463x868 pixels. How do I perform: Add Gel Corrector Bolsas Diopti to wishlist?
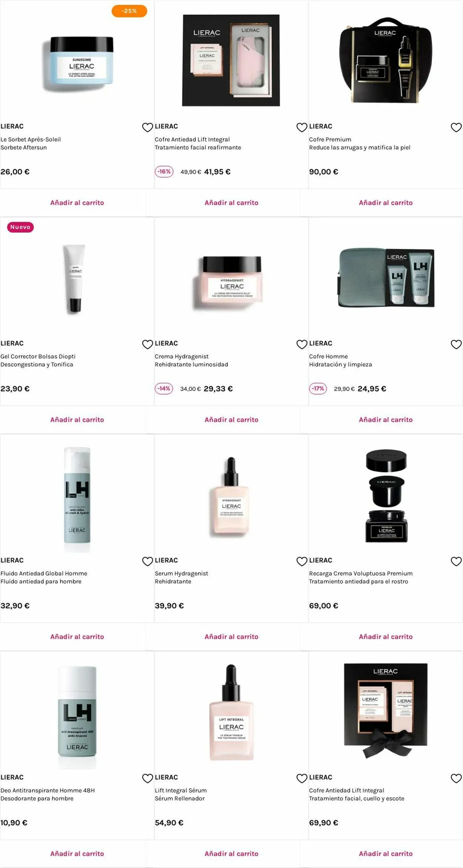coord(147,344)
